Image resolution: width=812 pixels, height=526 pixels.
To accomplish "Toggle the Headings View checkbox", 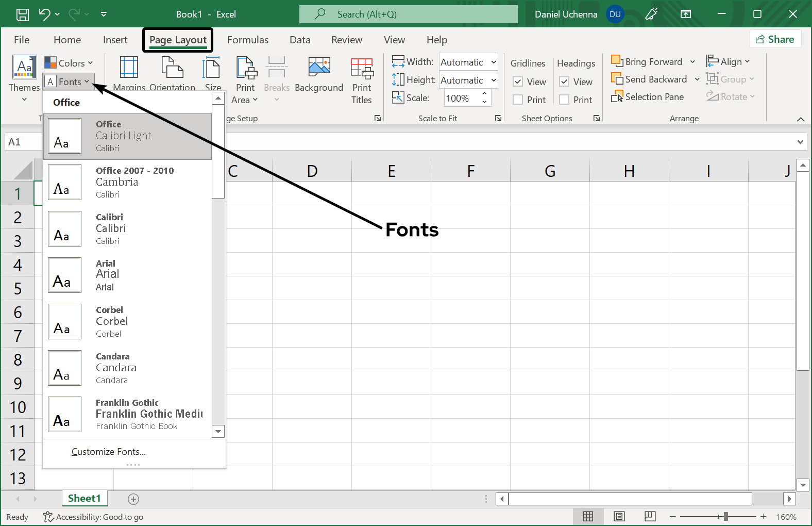I will (x=565, y=81).
